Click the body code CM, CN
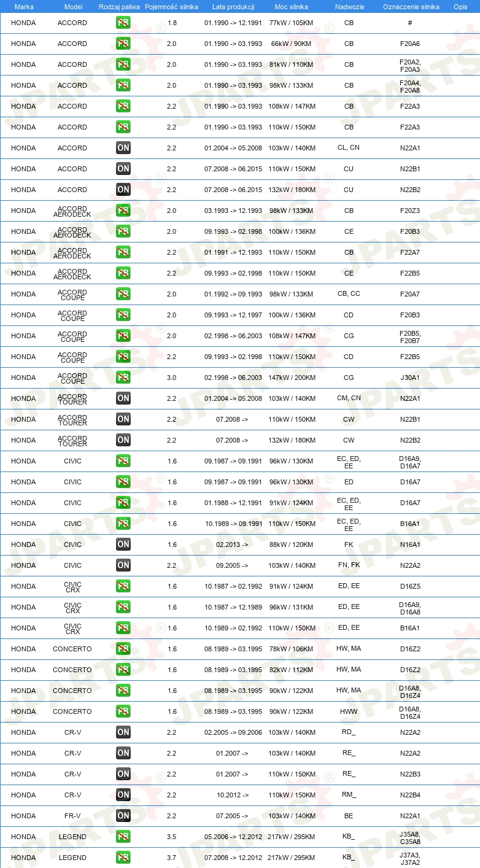 (x=349, y=398)
